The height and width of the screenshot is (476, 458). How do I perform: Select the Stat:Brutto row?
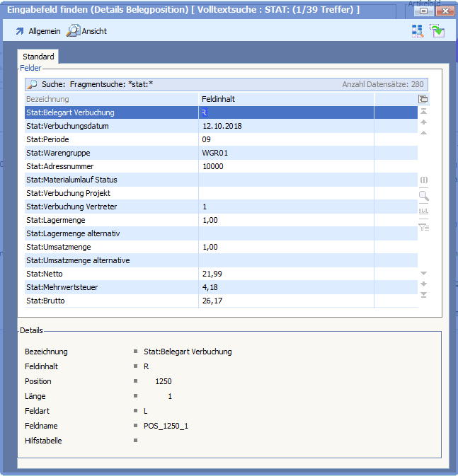111,301
